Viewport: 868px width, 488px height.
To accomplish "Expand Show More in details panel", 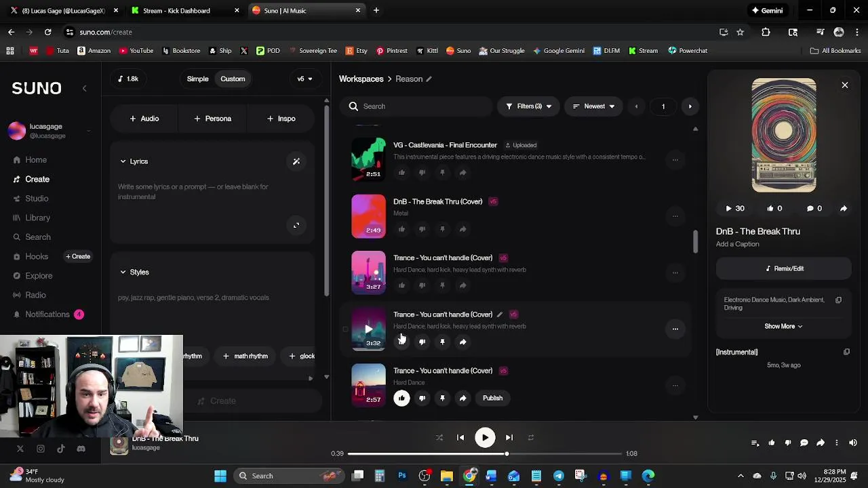I will pos(783,327).
